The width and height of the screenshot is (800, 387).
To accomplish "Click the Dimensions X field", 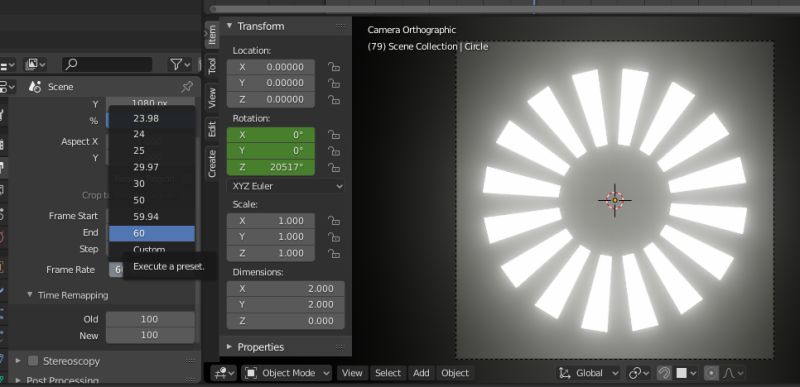I will coord(285,289).
